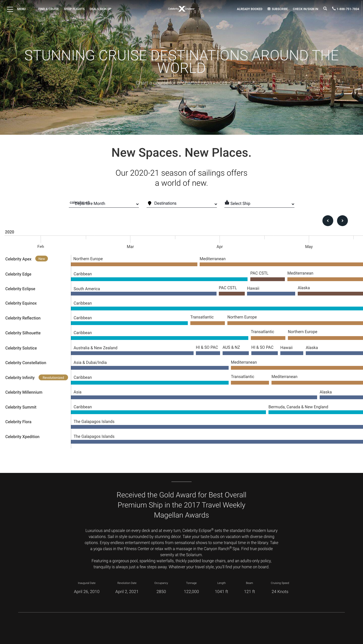The image size is (363, 644).
Task: Click the Apr month label
Action: tap(220, 247)
